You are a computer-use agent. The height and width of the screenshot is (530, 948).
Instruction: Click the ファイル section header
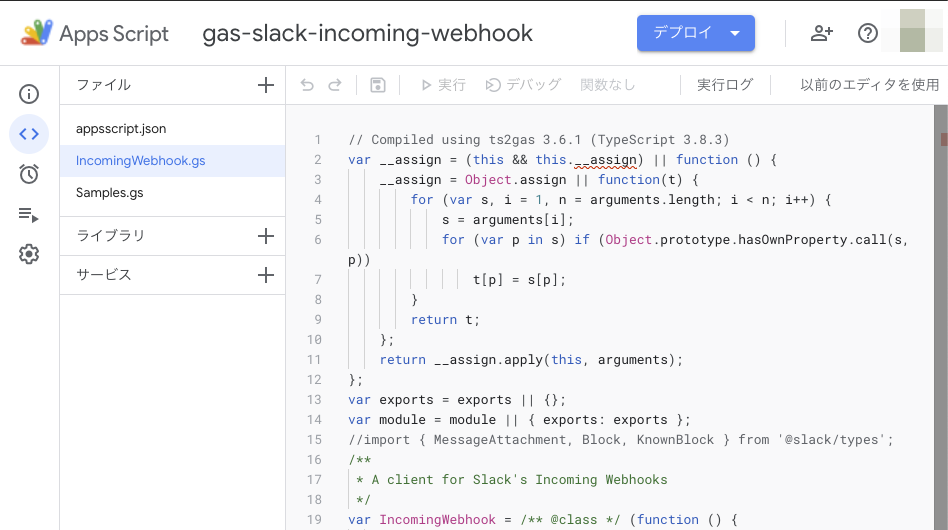click(103, 85)
